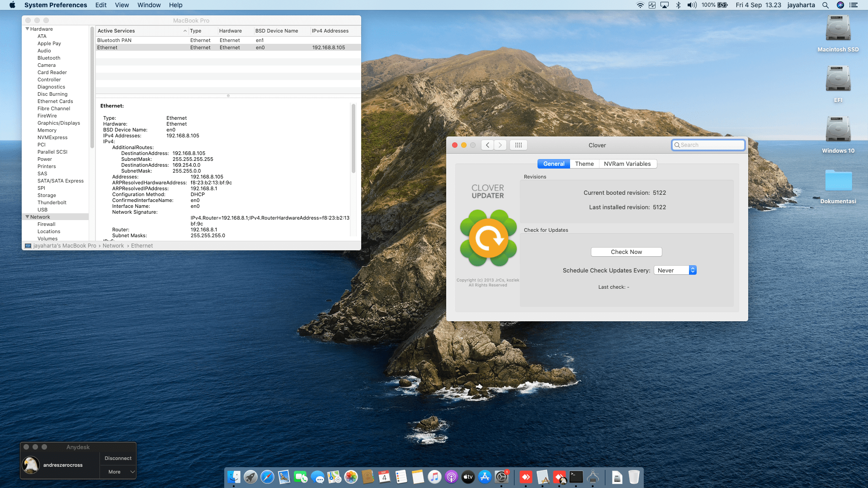Open Spotlight search in menu bar

[826, 5]
